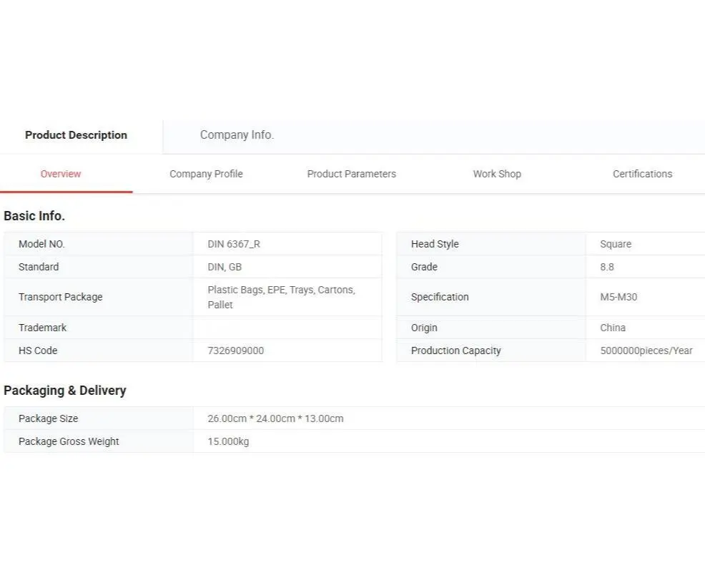Screen dimensions: 705x588
Task: Click the HS Code value 7326909000
Action: pos(235,351)
